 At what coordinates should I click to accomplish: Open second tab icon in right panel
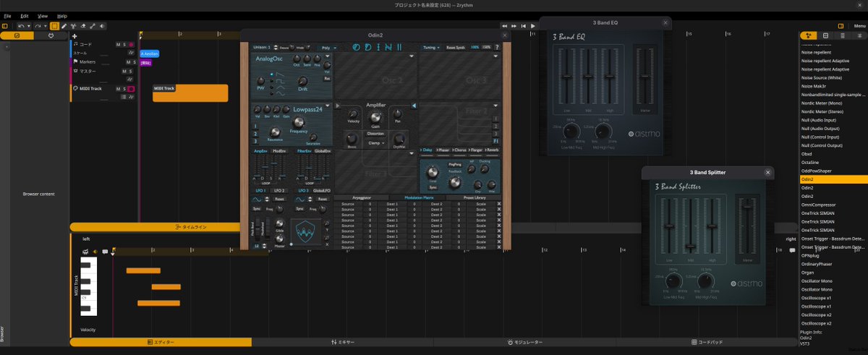825,35
